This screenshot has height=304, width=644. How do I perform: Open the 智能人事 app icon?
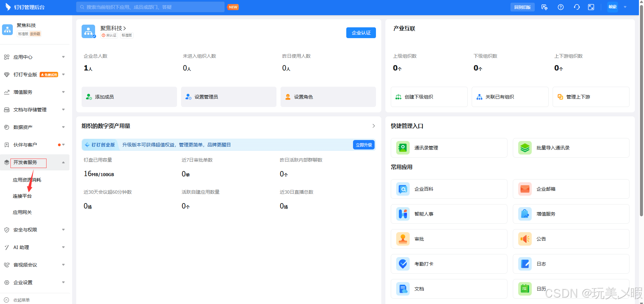403,214
